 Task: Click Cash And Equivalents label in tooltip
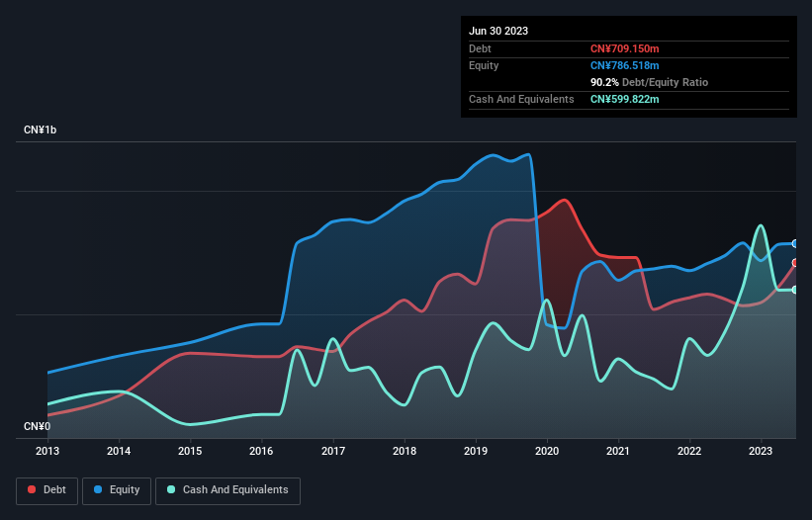coord(521,99)
